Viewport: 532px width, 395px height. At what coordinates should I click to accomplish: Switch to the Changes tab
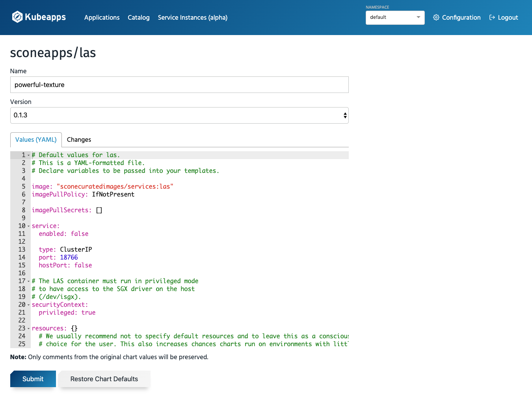click(x=79, y=140)
